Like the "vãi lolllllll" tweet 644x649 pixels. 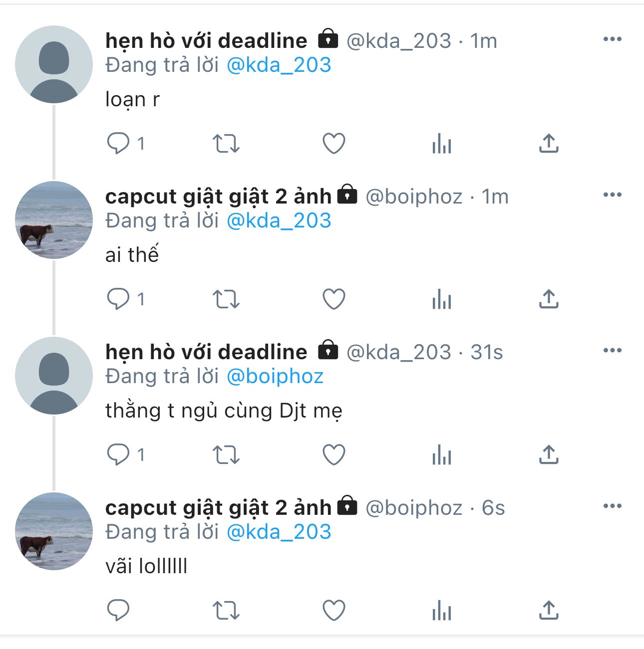(334, 611)
